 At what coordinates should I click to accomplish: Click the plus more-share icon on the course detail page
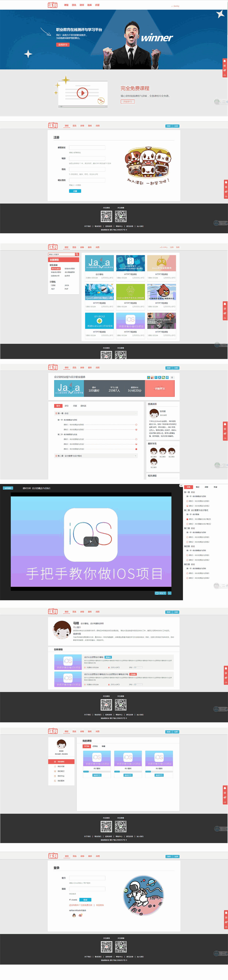tap(167, 377)
